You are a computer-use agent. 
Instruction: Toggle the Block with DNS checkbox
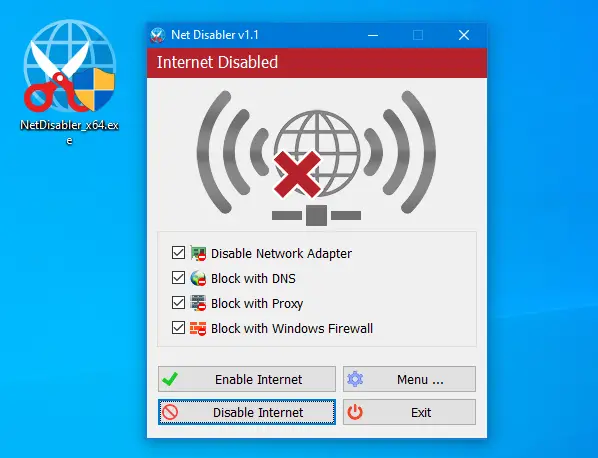178,278
